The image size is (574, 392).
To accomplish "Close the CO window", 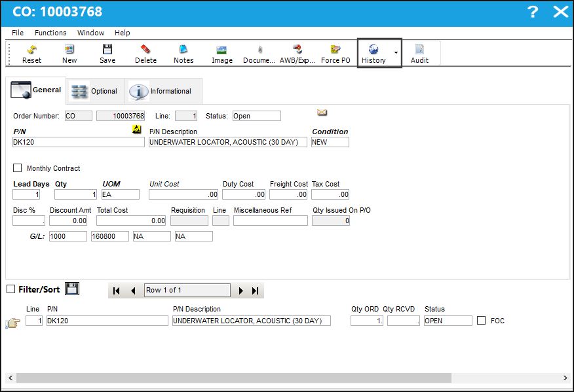I will click(x=560, y=12).
